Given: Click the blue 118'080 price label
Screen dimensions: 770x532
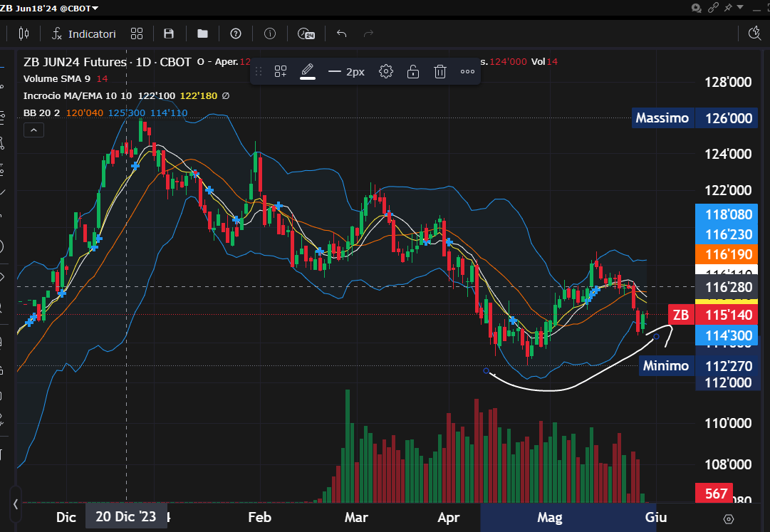Looking at the screenshot, I should pos(728,214).
